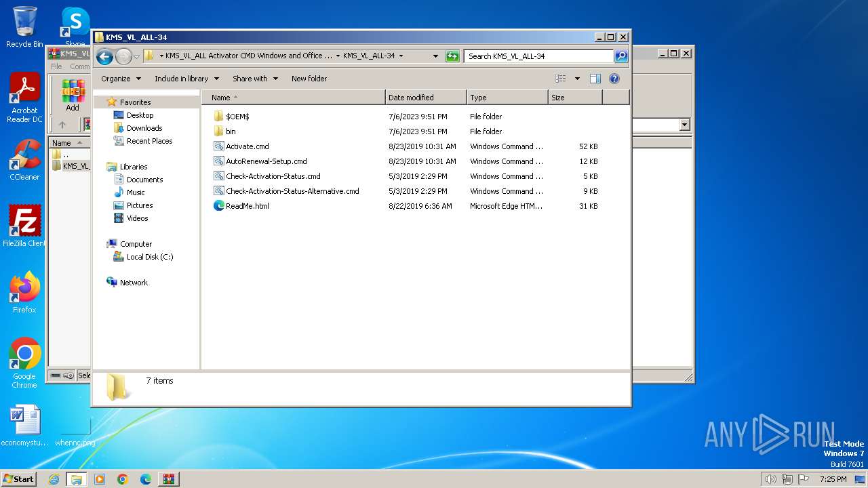Toggle the preview pane icon
Image resolution: width=868 pixels, height=488 pixels.
click(x=595, y=79)
